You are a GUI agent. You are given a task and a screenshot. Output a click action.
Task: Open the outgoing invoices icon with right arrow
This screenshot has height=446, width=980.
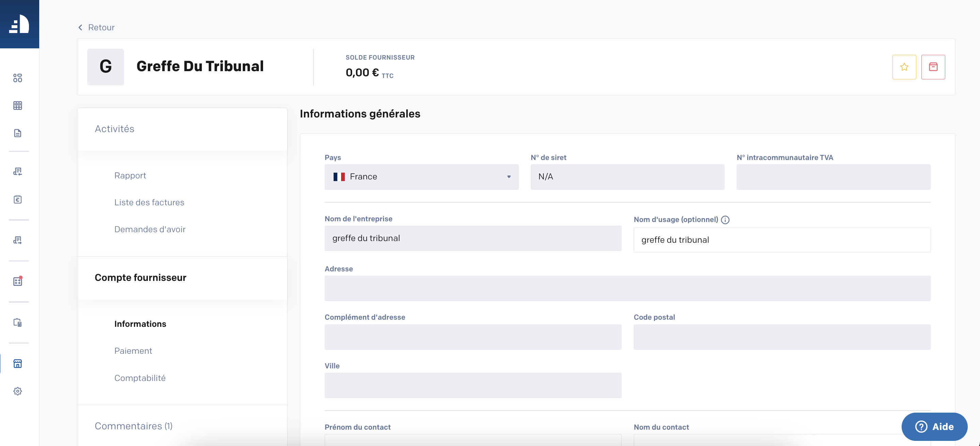pyautogui.click(x=17, y=240)
